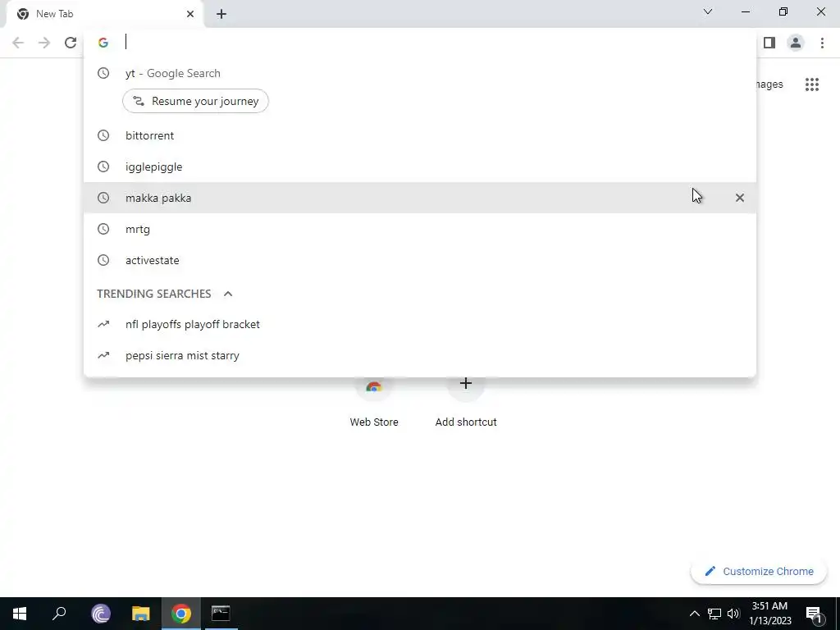Select the New Tab tab

click(105, 14)
